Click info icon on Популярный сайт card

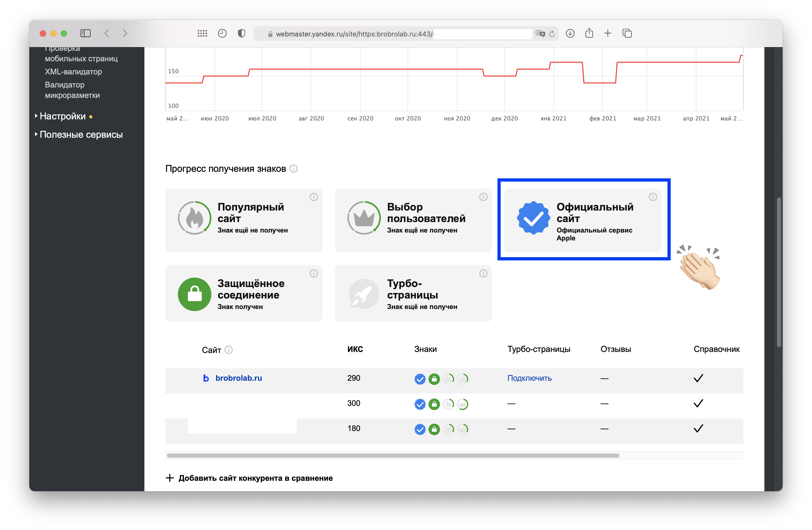point(314,197)
